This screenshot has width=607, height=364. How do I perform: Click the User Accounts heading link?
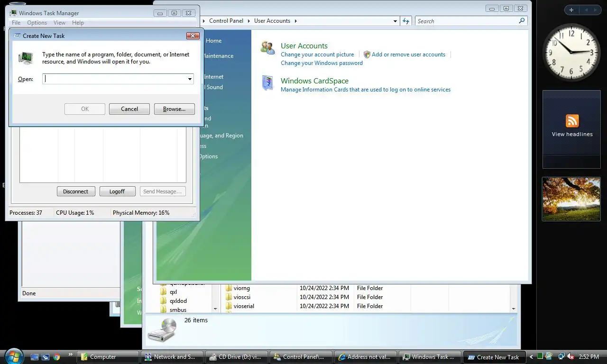pos(304,46)
